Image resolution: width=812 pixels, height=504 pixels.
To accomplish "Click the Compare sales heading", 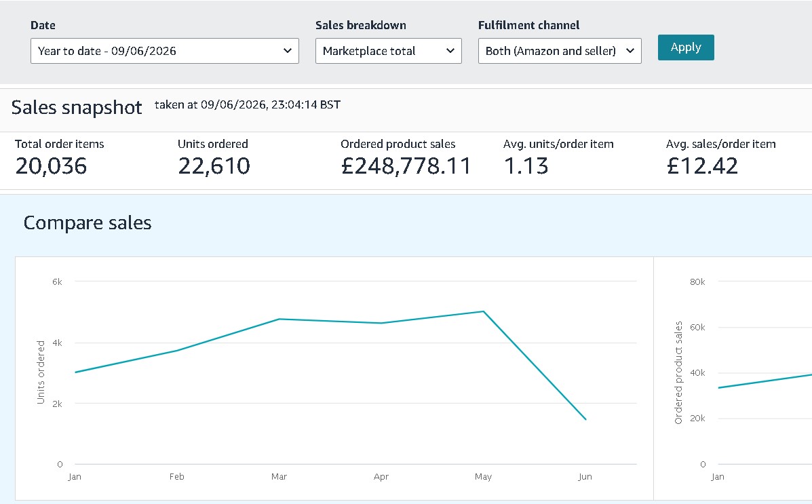I will coord(88,222).
